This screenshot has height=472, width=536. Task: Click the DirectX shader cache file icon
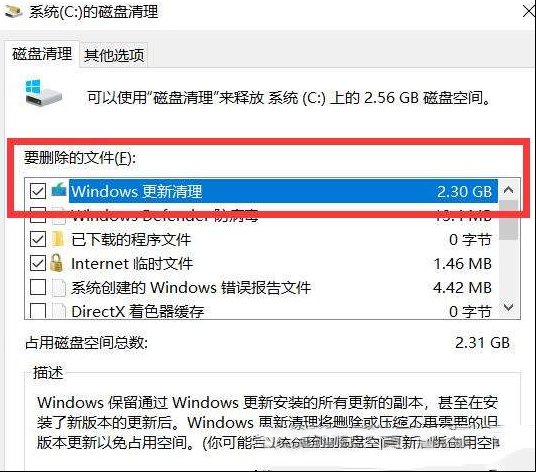coord(58,310)
